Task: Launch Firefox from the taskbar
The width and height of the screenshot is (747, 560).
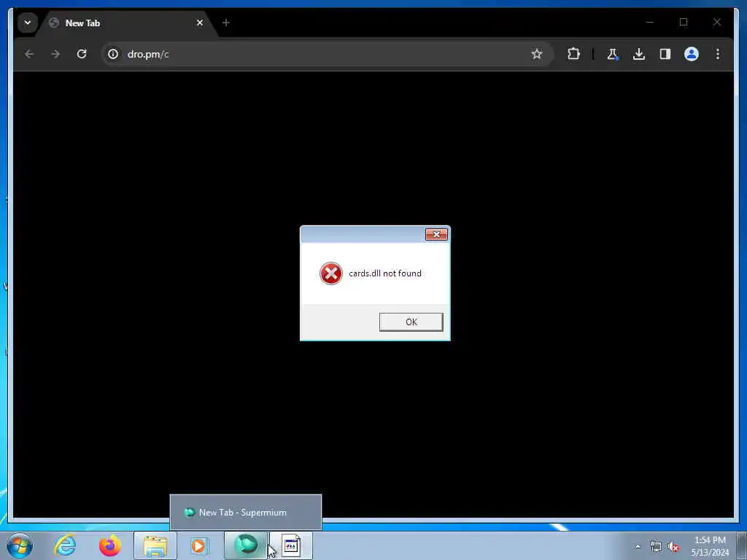Action: (x=109, y=545)
